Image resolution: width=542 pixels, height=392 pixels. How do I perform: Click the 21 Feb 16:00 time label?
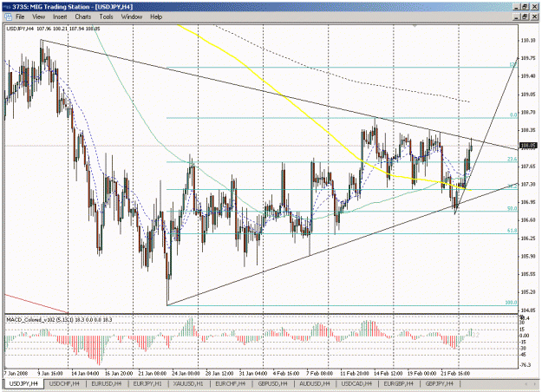pos(455,374)
